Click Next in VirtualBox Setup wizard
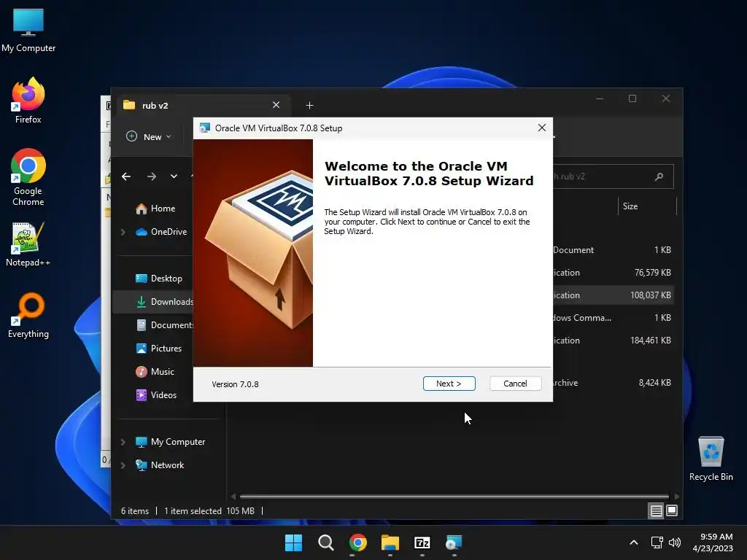This screenshot has height=560, width=747. pyautogui.click(x=449, y=384)
